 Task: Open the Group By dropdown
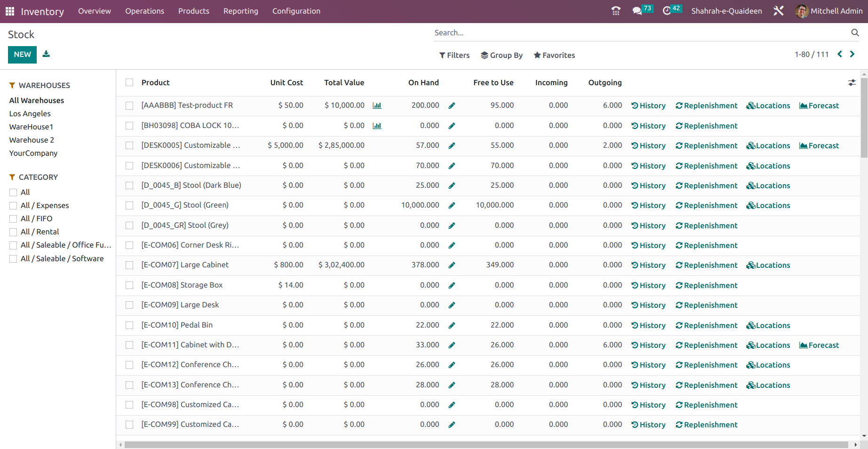502,55
